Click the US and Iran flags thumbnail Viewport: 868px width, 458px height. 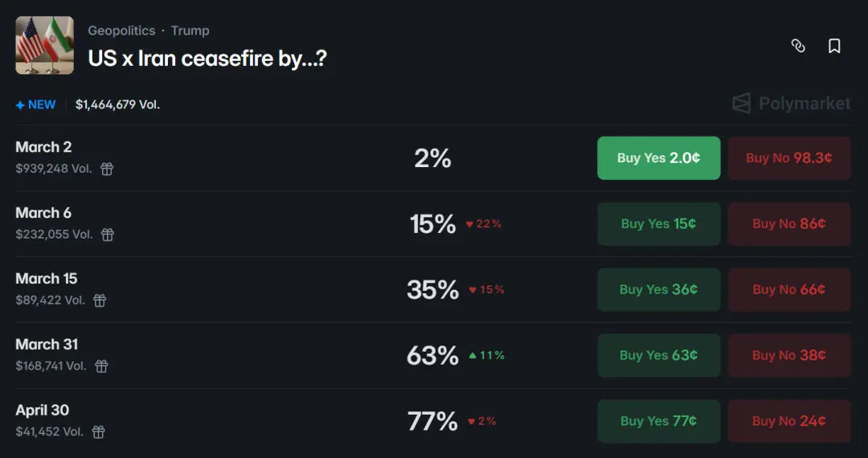click(x=44, y=45)
